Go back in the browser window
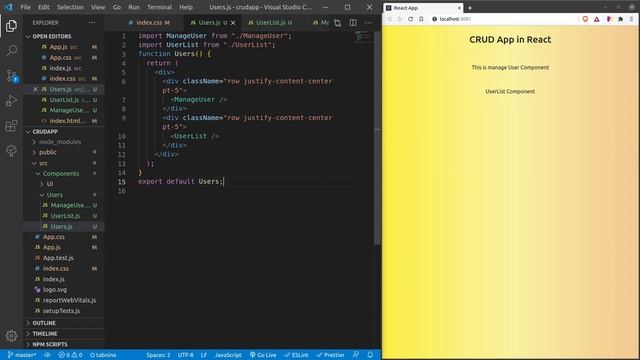 click(x=389, y=19)
